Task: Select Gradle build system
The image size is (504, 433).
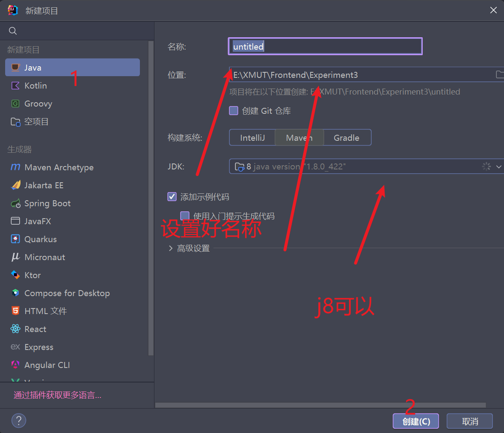Action: point(347,138)
